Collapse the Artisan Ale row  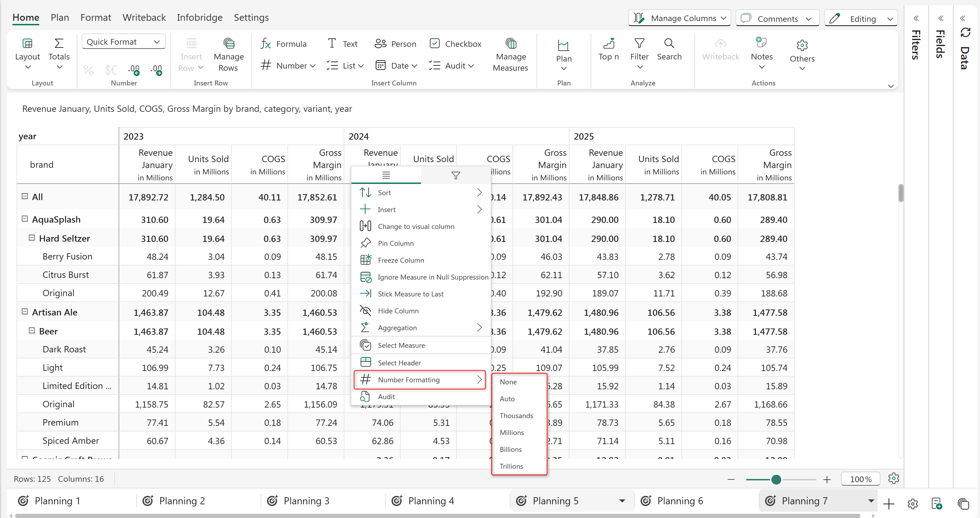[25, 312]
